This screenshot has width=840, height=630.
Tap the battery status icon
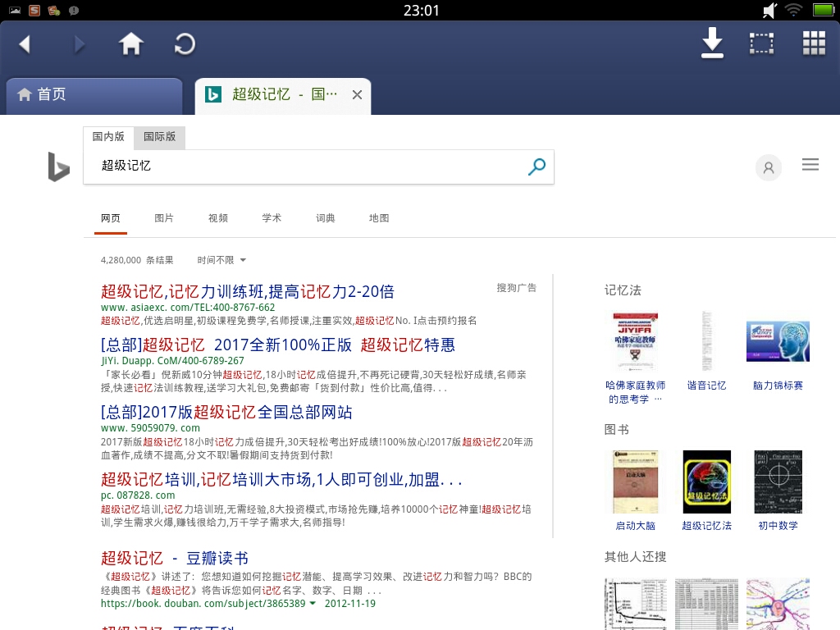point(823,10)
